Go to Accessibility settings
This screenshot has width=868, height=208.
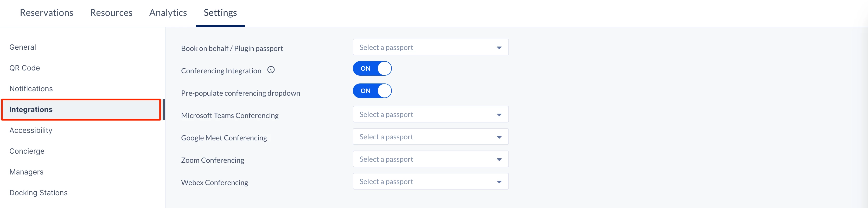coord(31,131)
